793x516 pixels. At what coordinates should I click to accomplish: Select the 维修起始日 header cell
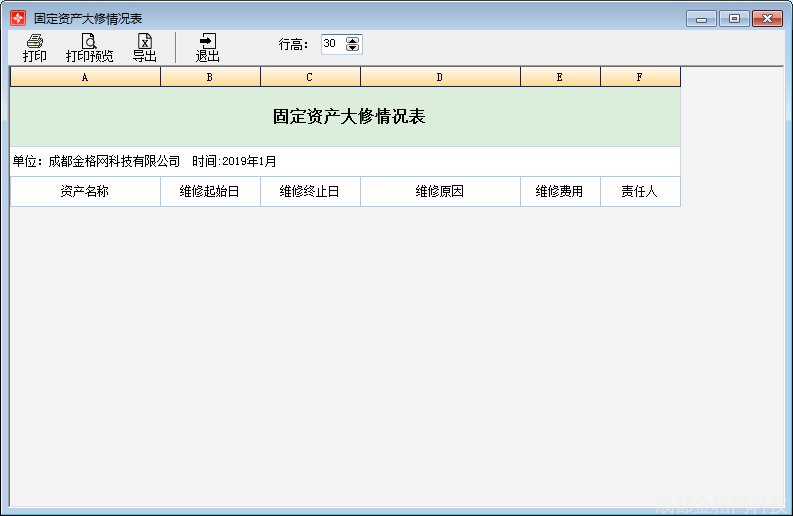pyautogui.click(x=210, y=191)
